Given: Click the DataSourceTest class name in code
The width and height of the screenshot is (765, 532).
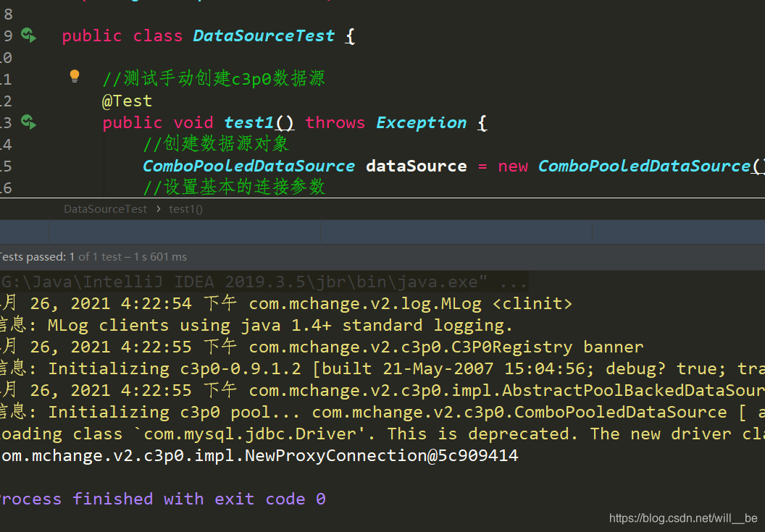Looking at the screenshot, I should (264, 35).
